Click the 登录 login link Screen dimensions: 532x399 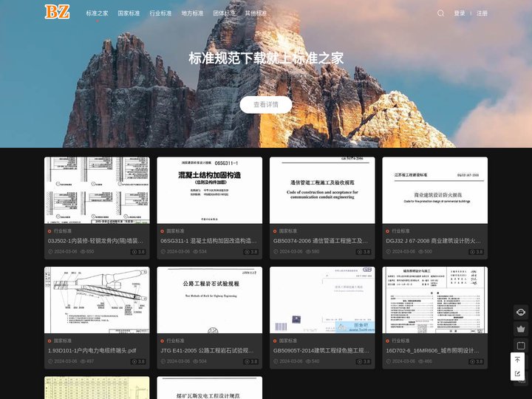460,13
